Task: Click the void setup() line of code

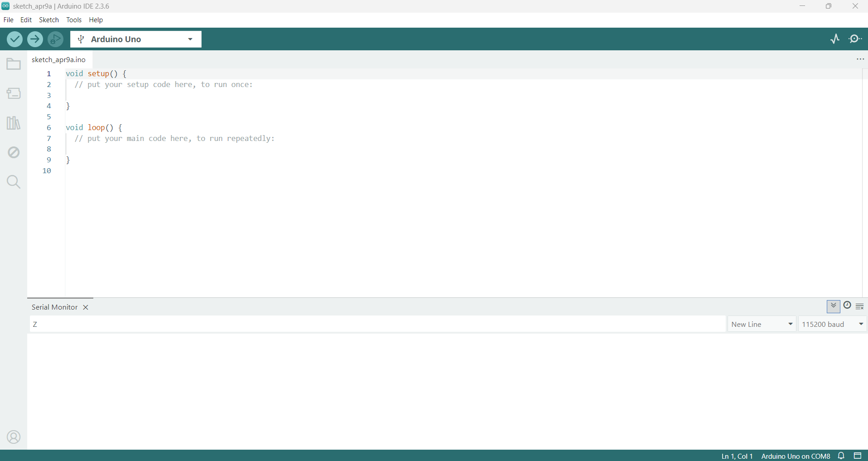Action: pyautogui.click(x=96, y=73)
